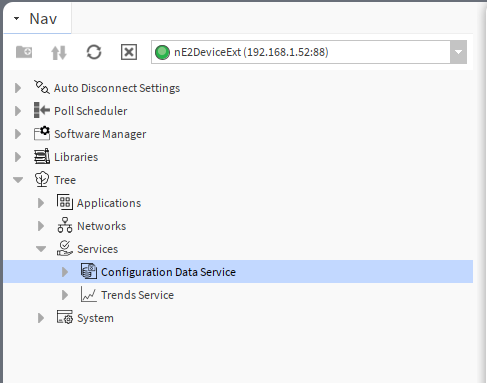This screenshot has height=383, width=487.
Task: Expand the Networks node
Action: [x=41, y=226]
